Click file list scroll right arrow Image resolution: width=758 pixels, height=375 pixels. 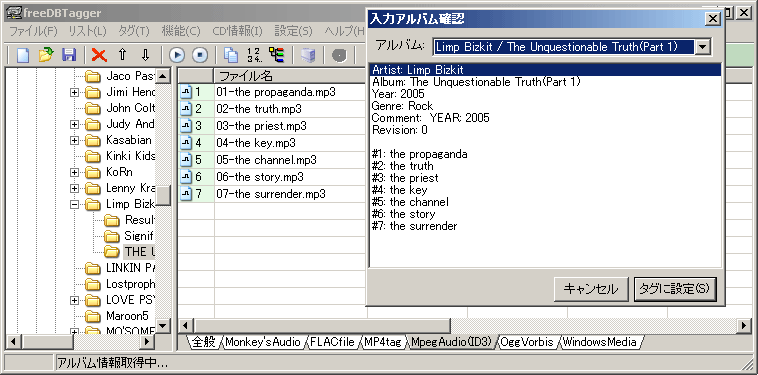(744, 326)
